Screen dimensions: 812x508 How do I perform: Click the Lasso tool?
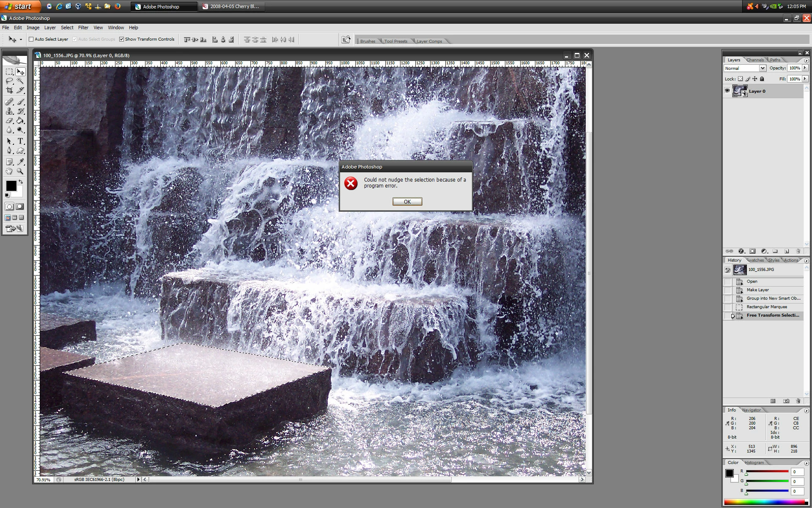[x=9, y=81]
